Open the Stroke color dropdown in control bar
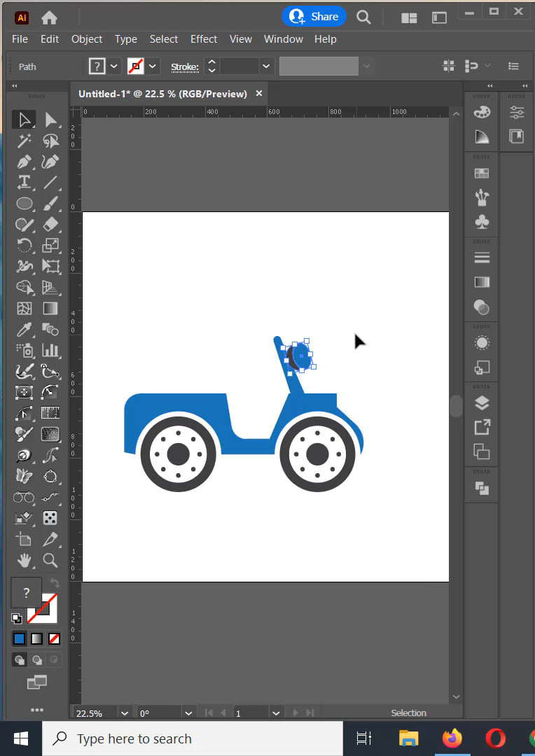Image resolution: width=535 pixels, height=756 pixels. (x=153, y=66)
